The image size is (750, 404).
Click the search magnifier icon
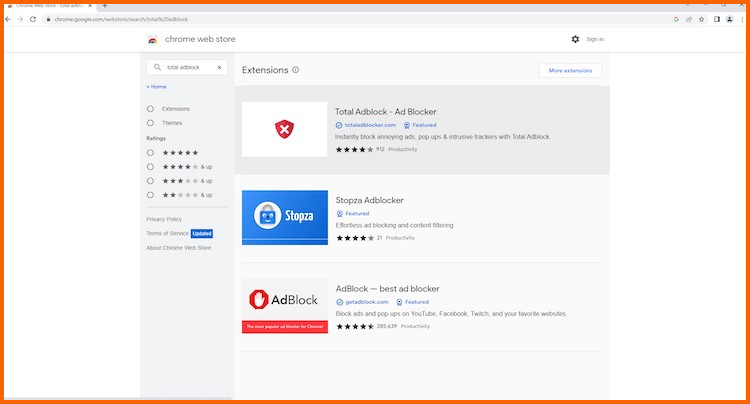pyautogui.click(x=157, y=67)
